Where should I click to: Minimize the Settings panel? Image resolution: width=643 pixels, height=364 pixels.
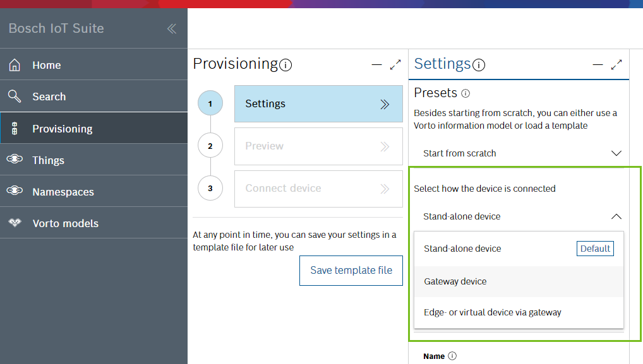[598, 65]
